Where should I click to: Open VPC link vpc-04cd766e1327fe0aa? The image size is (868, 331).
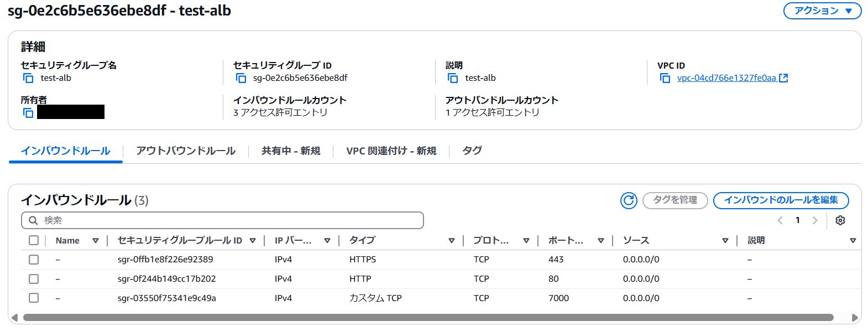(726, 78)
